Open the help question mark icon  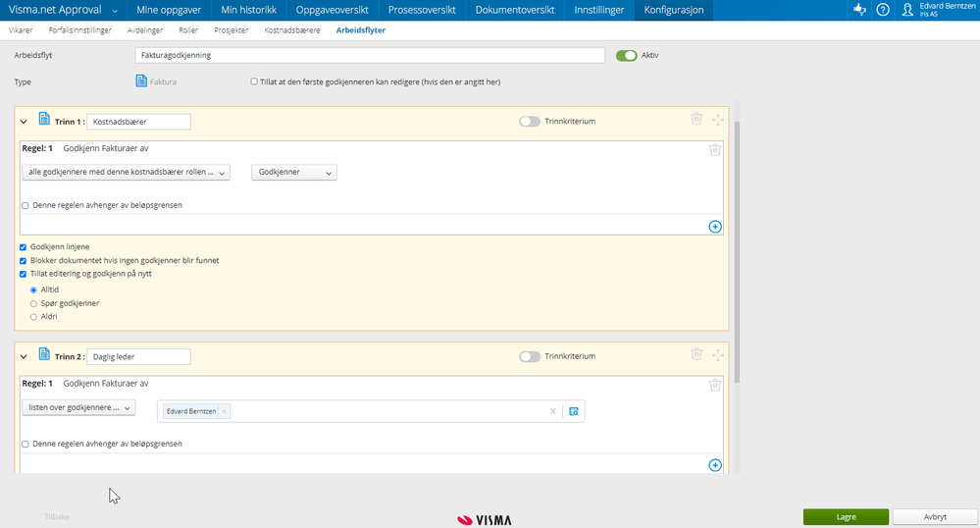[x=883, y=10]
